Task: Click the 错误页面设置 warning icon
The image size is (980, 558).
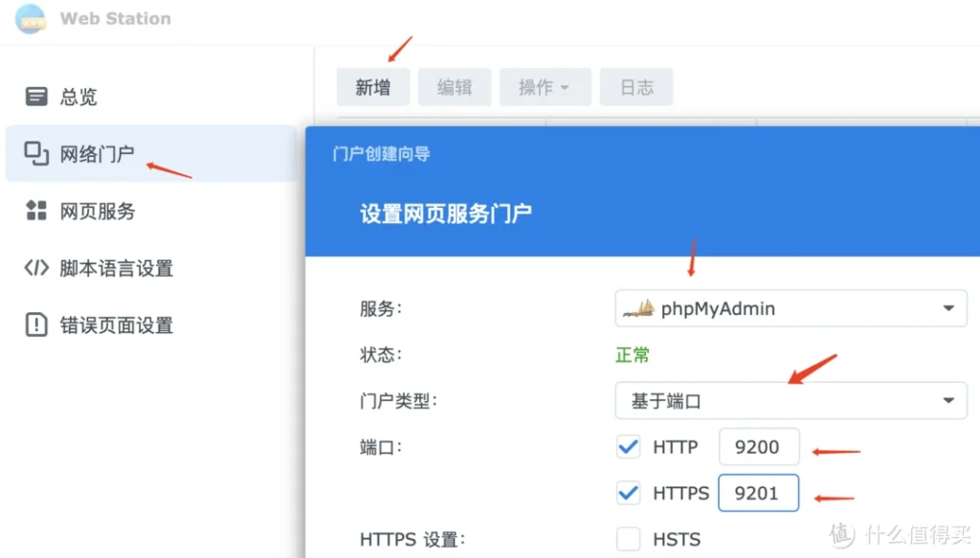Action: (36, 324)
